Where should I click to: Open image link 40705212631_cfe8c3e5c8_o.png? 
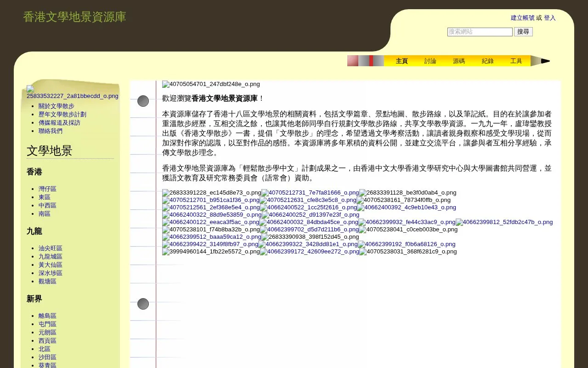308,200
